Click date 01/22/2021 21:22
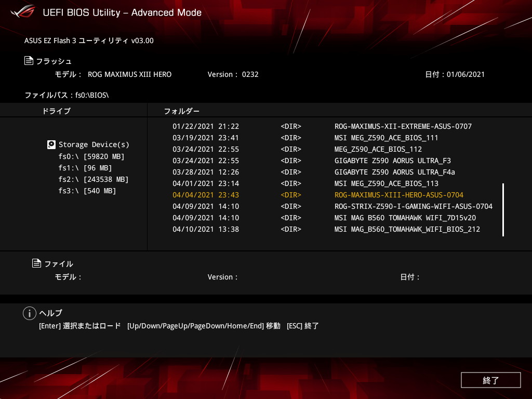 click(x=206, y=127)
